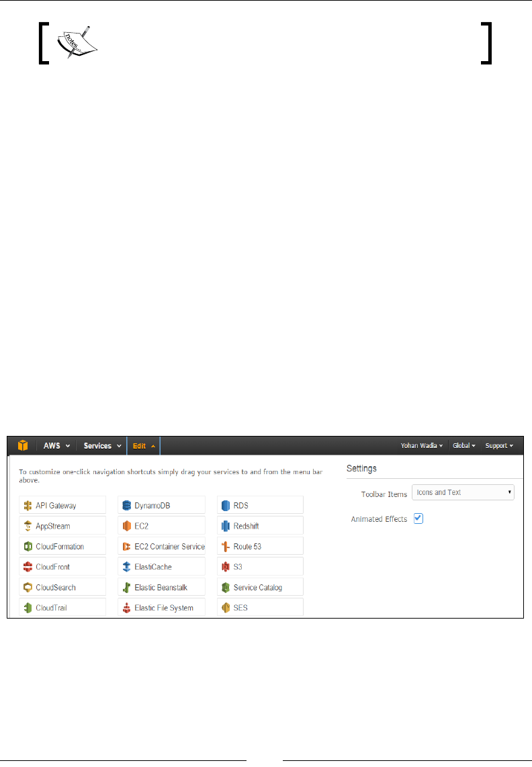The image size is (532, 767).
Task: Open the Services menu
Action: [x=102, y=445]
